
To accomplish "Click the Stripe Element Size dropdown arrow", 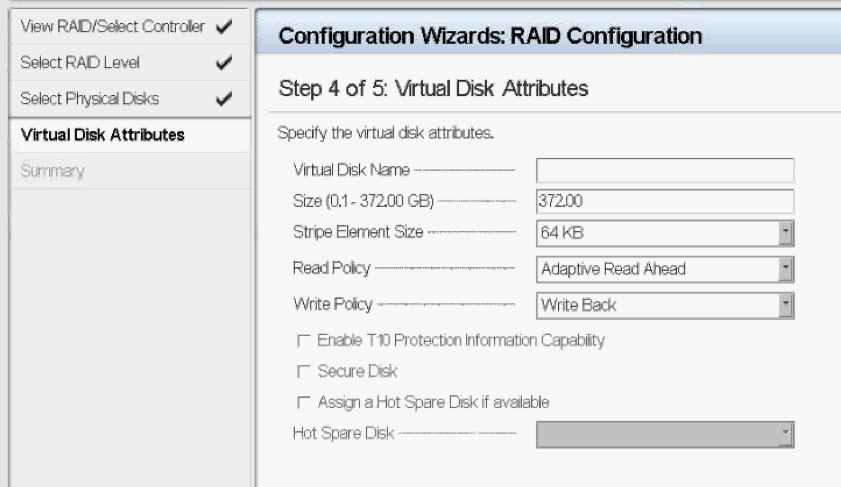I will (786, 234).
